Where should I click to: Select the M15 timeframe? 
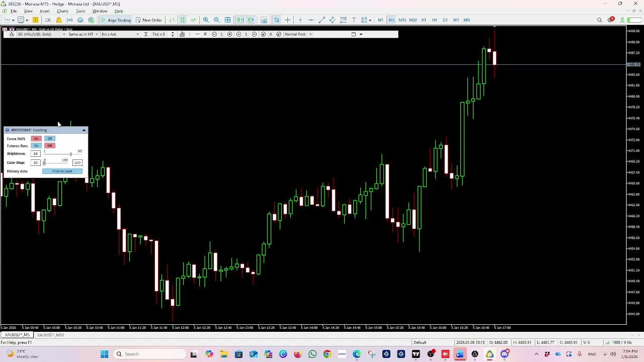tap(402, 20)
